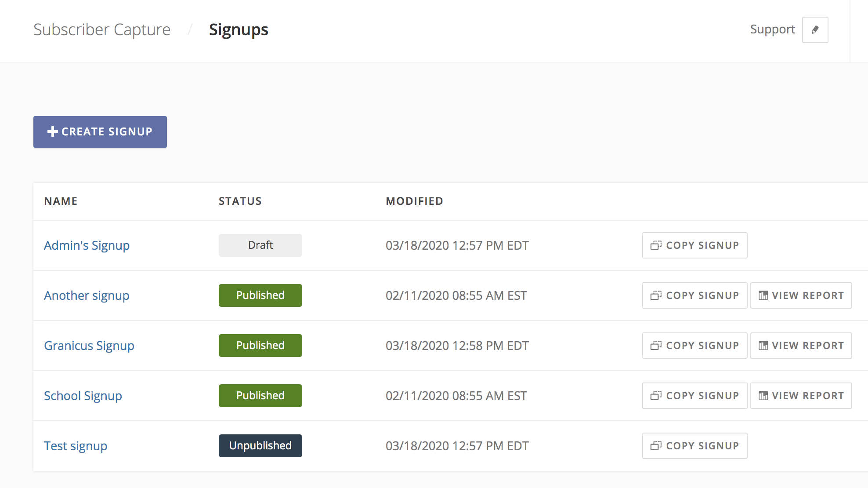Viewport: 868px width, 488px height.
Task: Toggle the Unpublished status for Test signup
Action: pyautogui.click(x=260, y=445)
